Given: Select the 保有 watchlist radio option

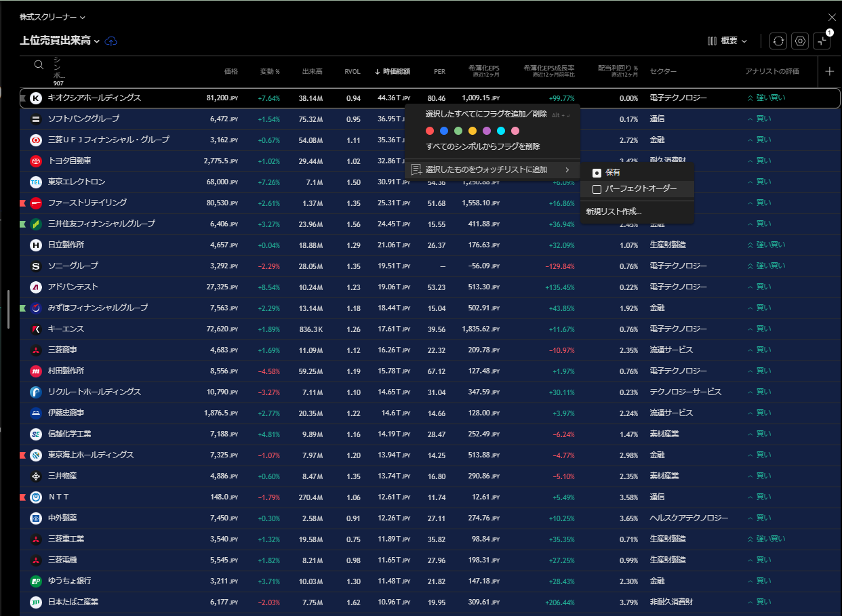Looking at the screenshot, I should point(597,173).
